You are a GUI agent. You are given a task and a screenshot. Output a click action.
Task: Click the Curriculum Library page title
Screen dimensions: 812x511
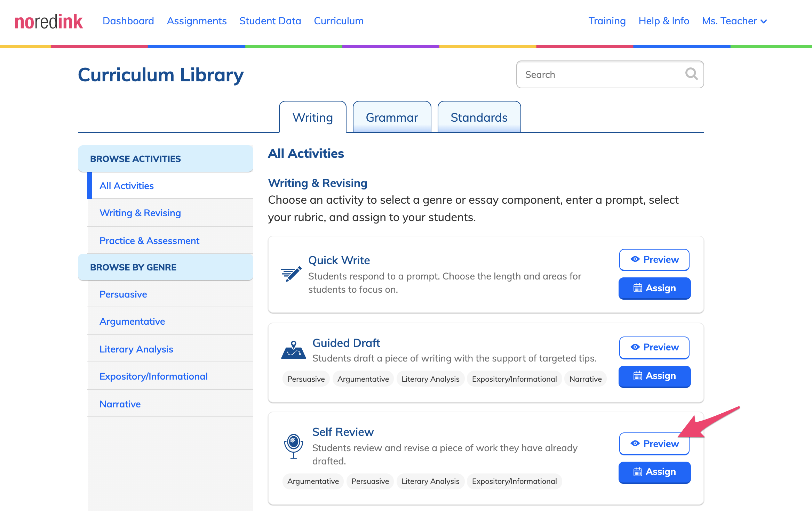coord(161,75)
